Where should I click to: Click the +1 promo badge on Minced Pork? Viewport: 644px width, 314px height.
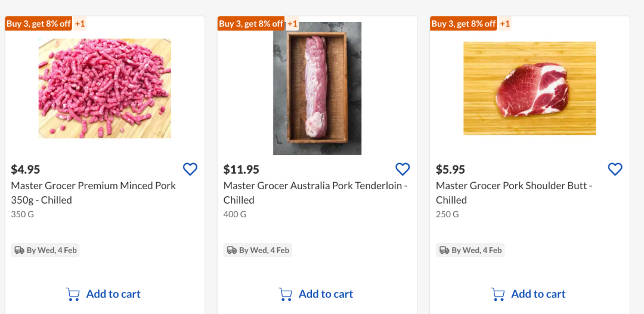pyautogui.click(x=80, y=24)
